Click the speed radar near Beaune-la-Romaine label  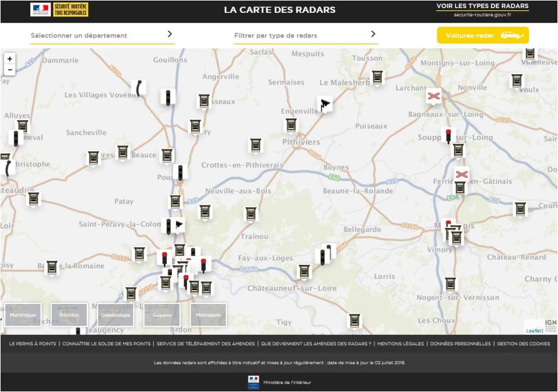(x=52, y=267)
